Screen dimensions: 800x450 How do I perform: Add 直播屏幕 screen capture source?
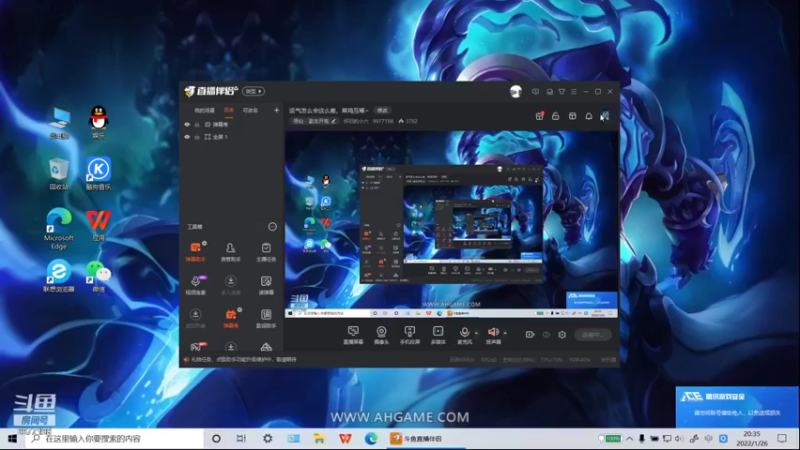pos(353,335)
